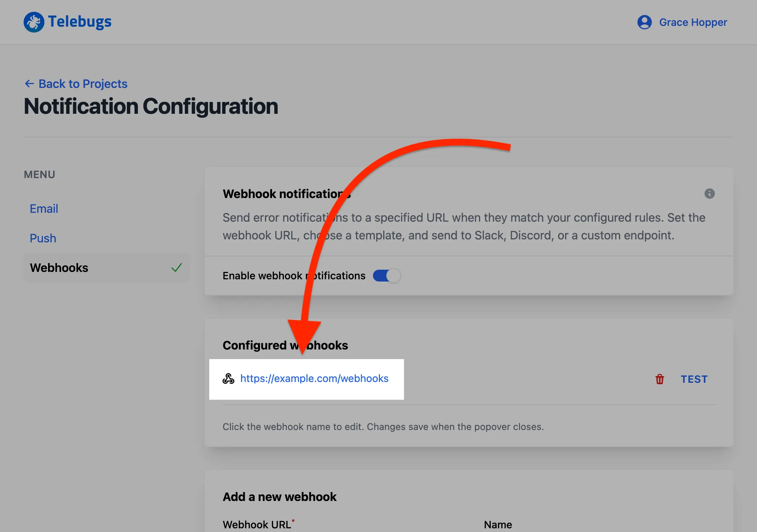The image size is (757, 532).
Task: Click the 'Click the webhook name to edit' hint
Action: coord(383,427)
